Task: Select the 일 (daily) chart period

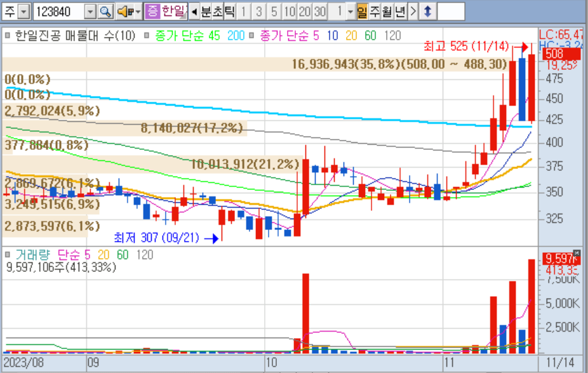Action: pyautogui.click(x=362, y=11)
